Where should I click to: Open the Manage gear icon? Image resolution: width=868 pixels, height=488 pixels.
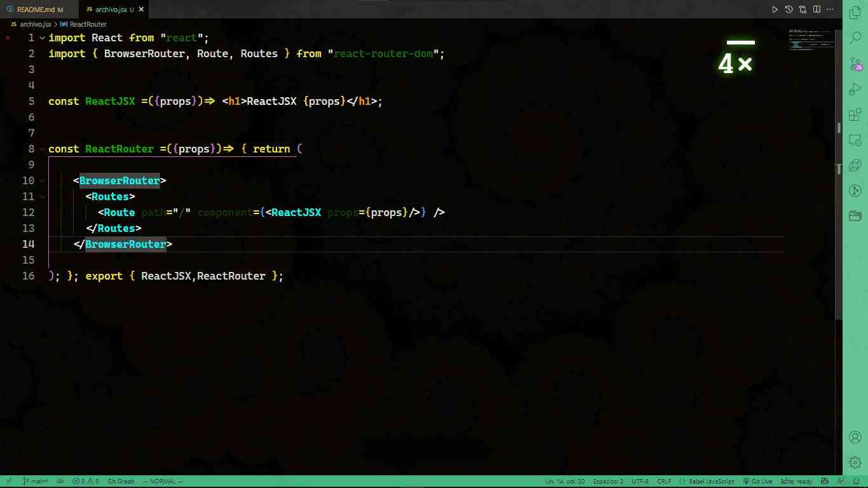pyautogui.click(x=855, y=463)
